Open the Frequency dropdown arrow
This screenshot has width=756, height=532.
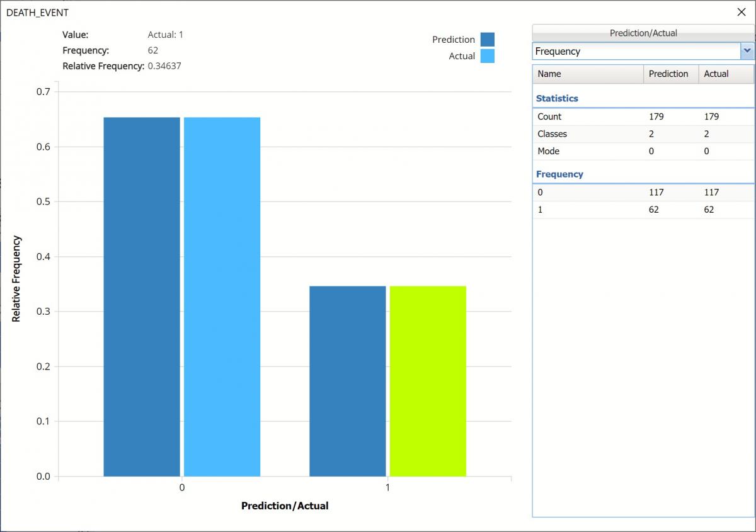[747, 51]
